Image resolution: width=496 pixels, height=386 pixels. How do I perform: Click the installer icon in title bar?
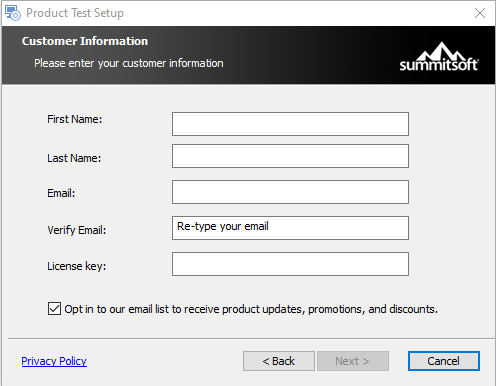(x=13, y=13)
